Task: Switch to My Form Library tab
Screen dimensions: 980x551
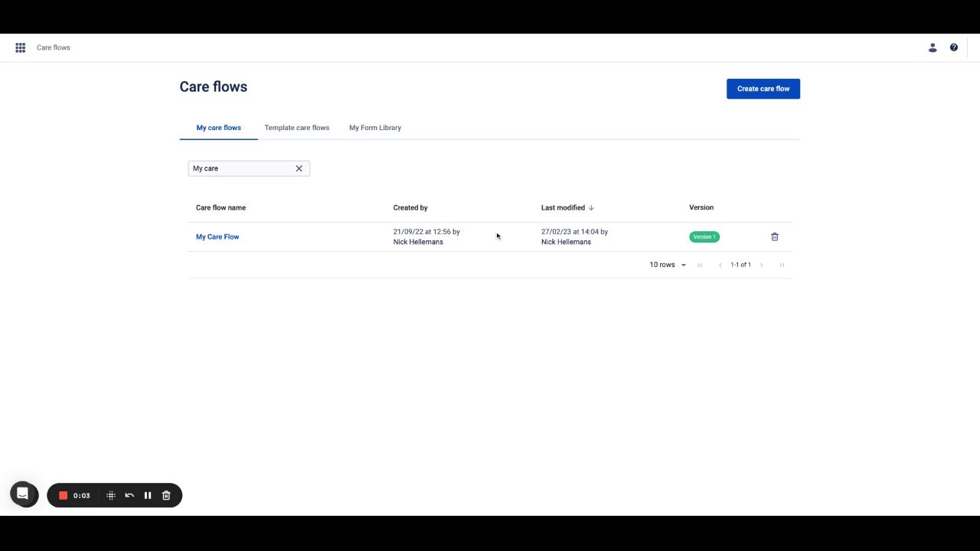Action: point(375,128)
